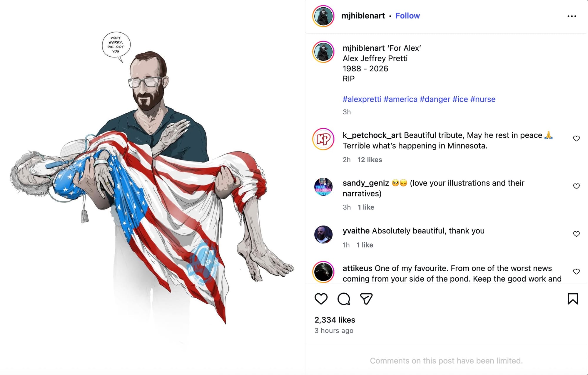Open the #ice hashtag

pos(460,99)
